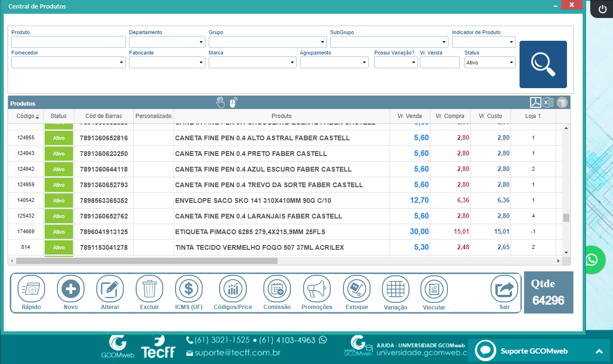Image resolution: width=613 pixels, height=364 pixels.
Task: Click Ativo status badge for code 814
Action: (59, 247)
